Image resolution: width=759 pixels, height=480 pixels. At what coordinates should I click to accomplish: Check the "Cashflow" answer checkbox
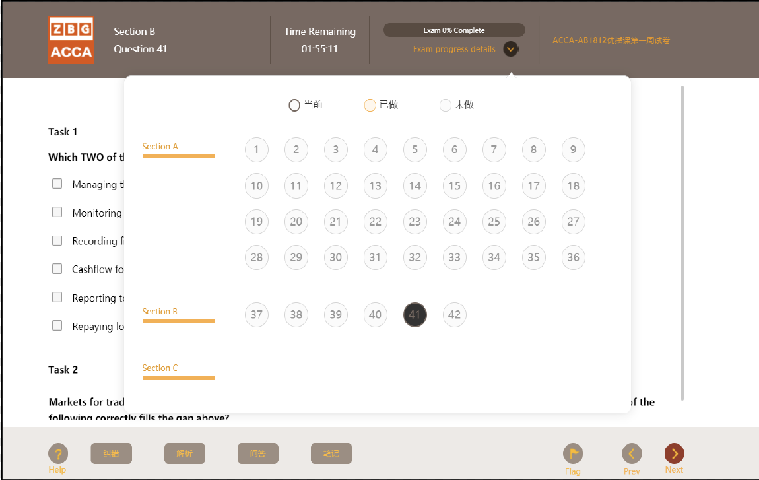pos(57,268)
